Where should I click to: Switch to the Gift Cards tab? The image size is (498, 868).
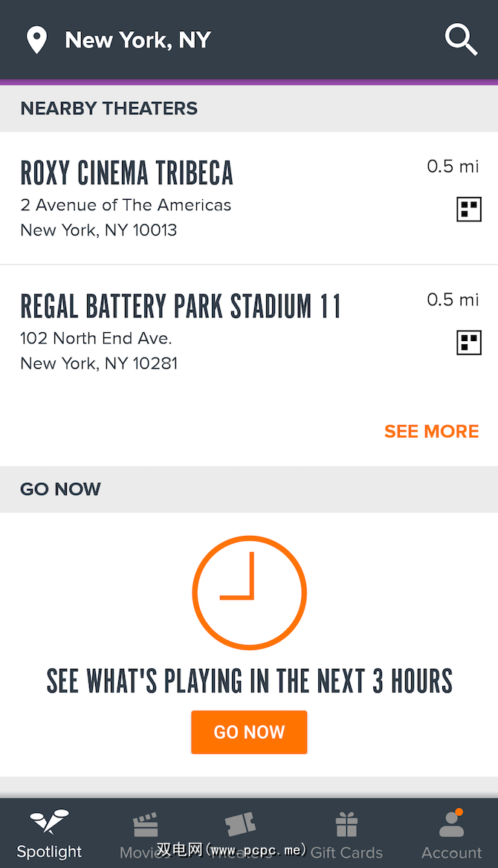pyautogui.click(x=346, y=852)
